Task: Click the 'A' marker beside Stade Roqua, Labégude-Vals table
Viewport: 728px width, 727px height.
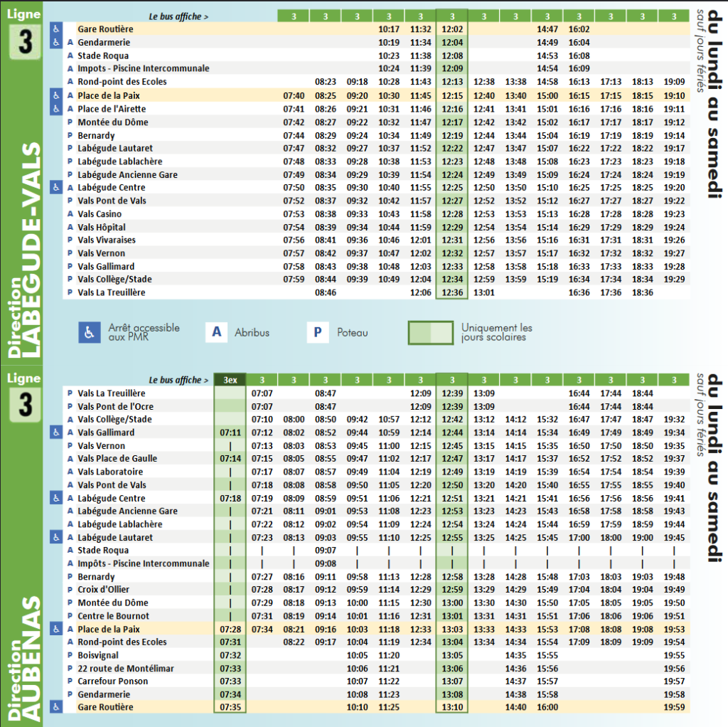Action: pos(70,55)
